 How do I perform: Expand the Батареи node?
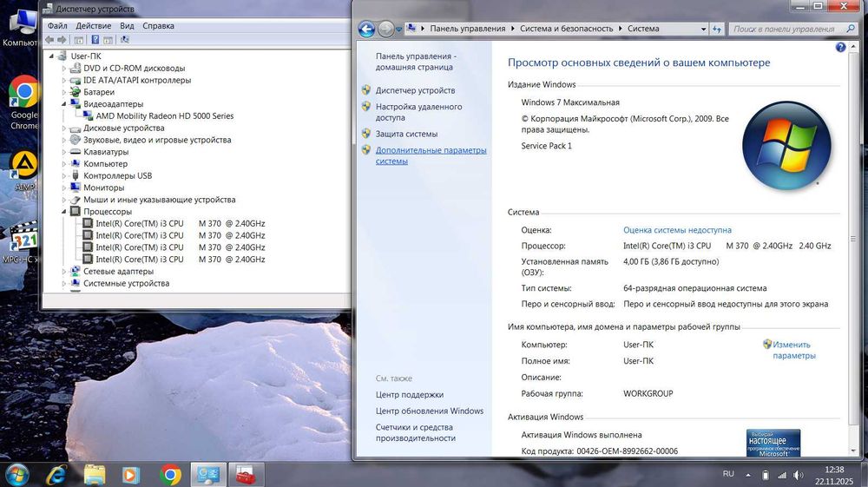[63, 92]
